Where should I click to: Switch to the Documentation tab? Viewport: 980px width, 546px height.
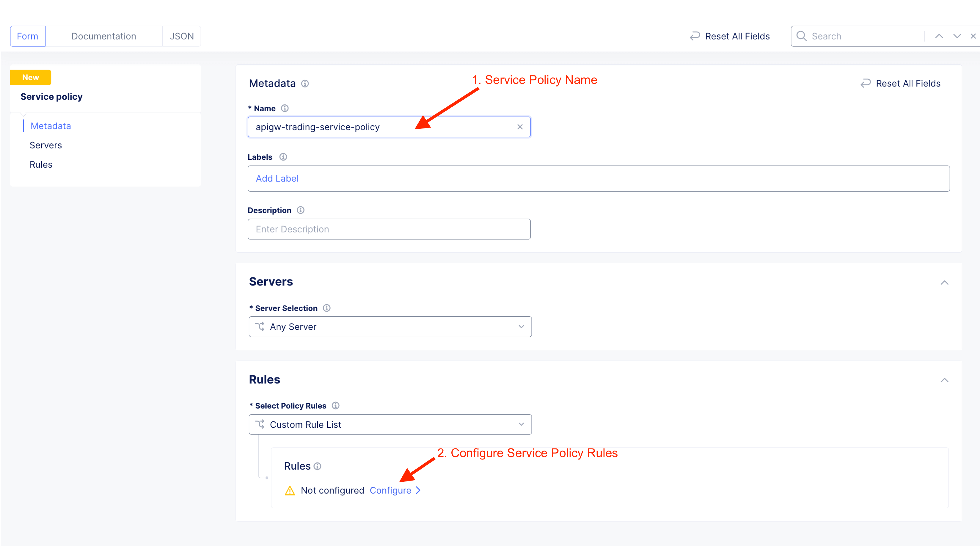103,36
